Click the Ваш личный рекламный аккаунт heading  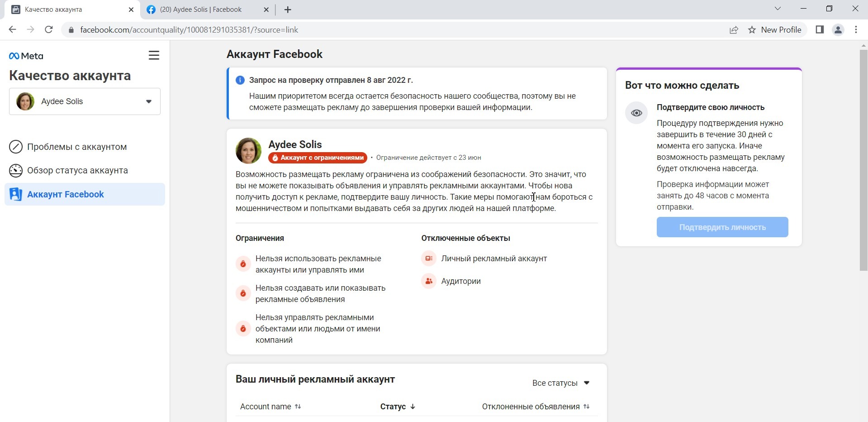pyautogui.click(x=315, y=379)
